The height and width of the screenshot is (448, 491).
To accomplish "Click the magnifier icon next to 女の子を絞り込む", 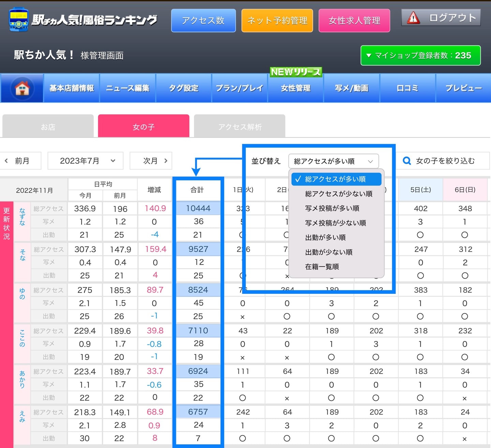I will 406,161.
